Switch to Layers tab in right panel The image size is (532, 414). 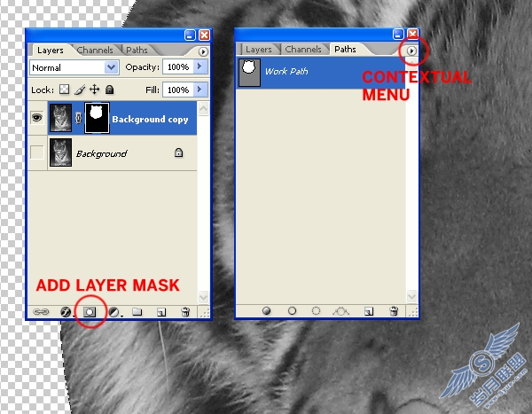[259, 50]
